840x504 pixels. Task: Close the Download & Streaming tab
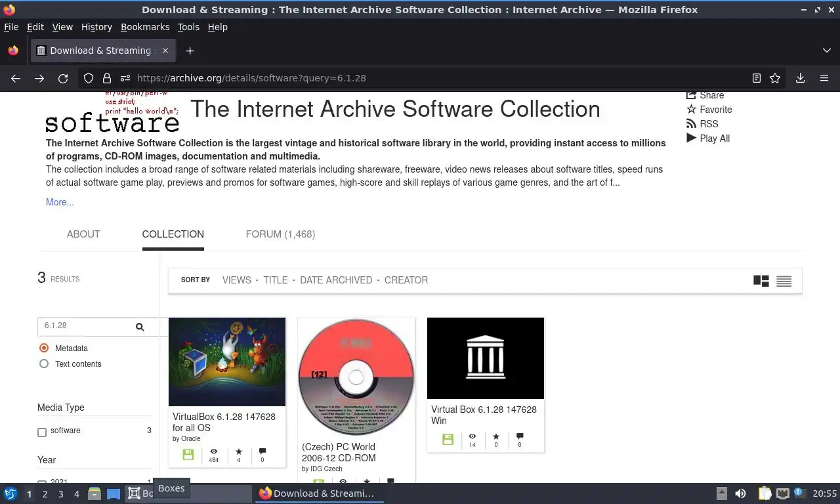(x=165, y=51)
